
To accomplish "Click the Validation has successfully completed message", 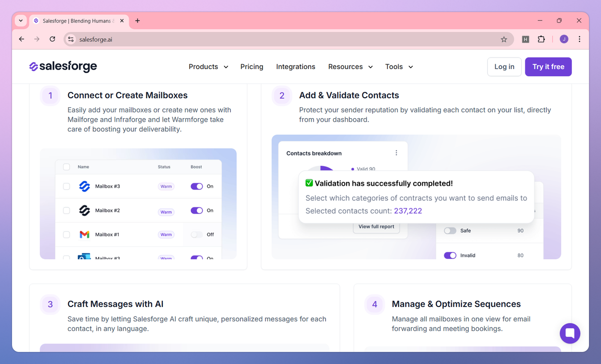I will coord(379,183).
